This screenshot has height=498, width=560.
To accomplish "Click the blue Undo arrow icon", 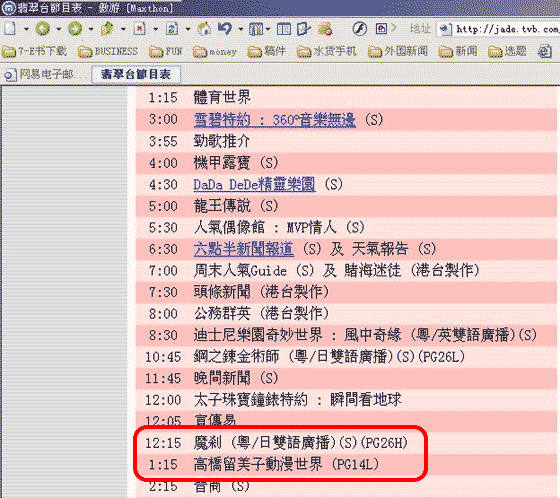I will pos(225,28).
